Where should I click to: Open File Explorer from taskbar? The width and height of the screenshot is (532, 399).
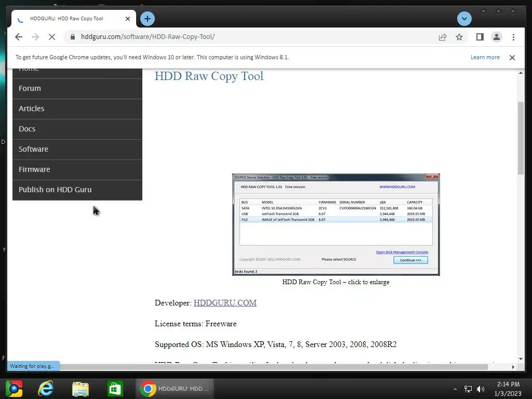click(x=81, y=389)
